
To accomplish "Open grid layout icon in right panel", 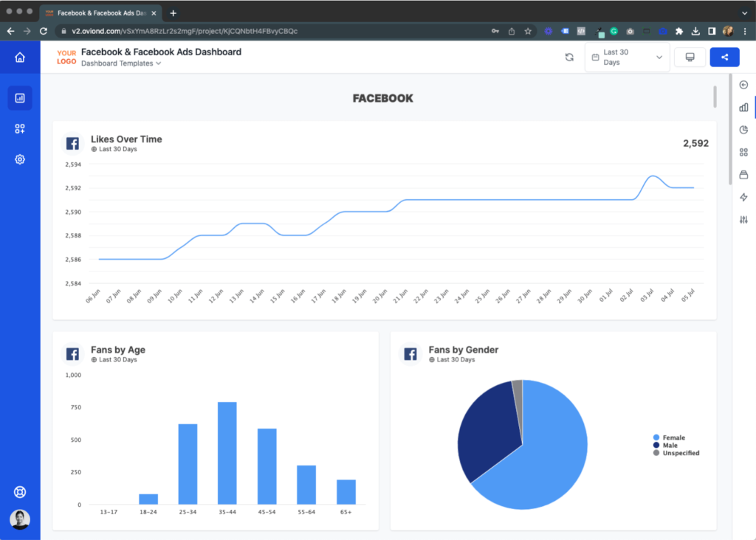I will coord(744,152).
